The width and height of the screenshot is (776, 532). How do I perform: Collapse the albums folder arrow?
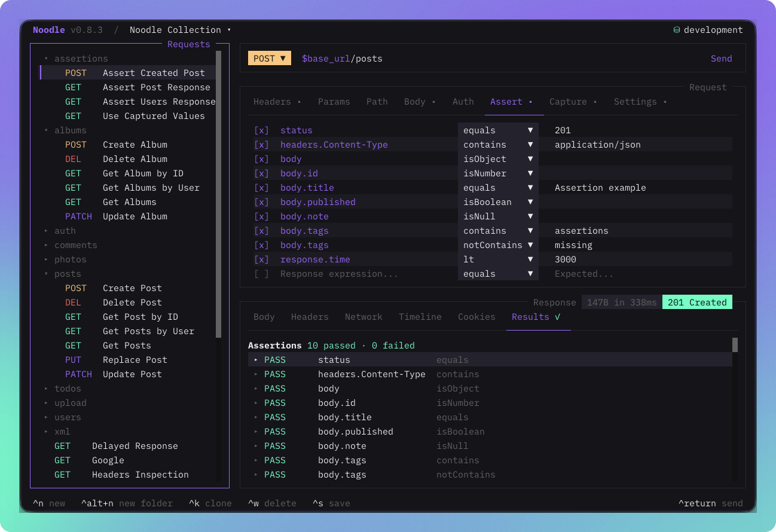[46, 130]
